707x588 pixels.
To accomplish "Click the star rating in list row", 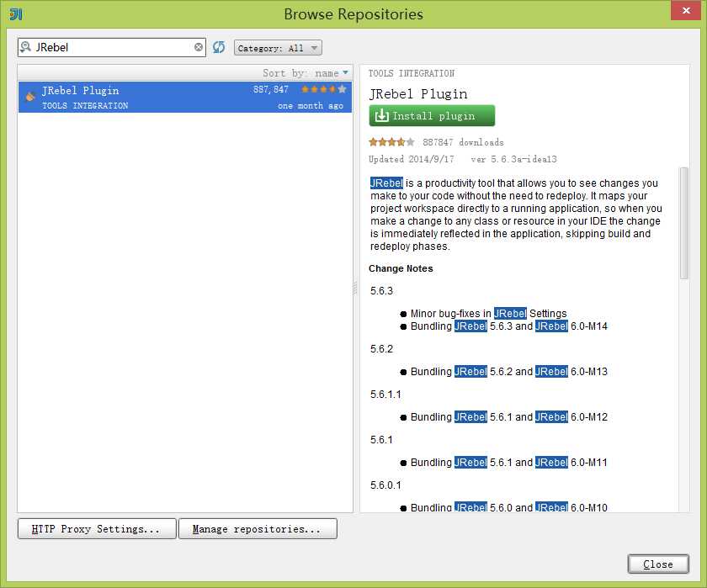I will point(324,89).
